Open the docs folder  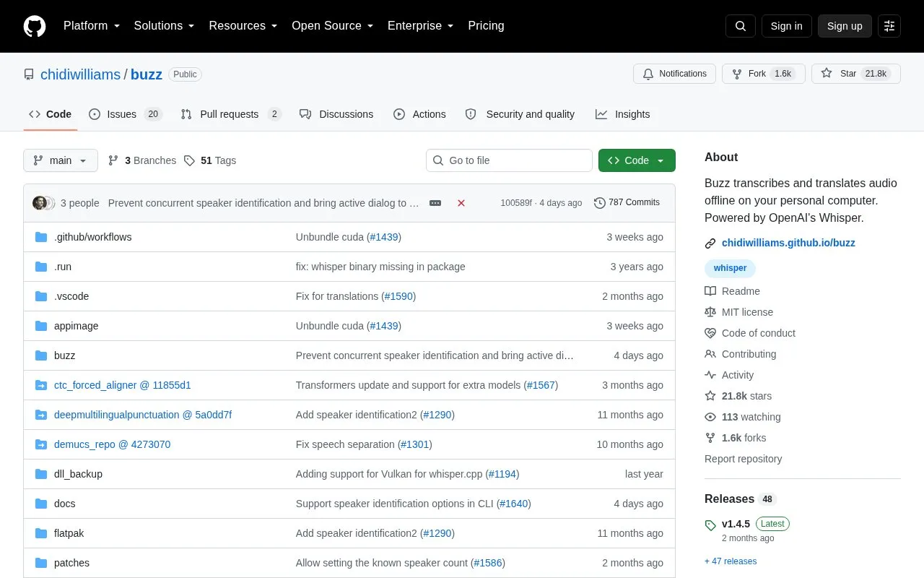(64, 504)
